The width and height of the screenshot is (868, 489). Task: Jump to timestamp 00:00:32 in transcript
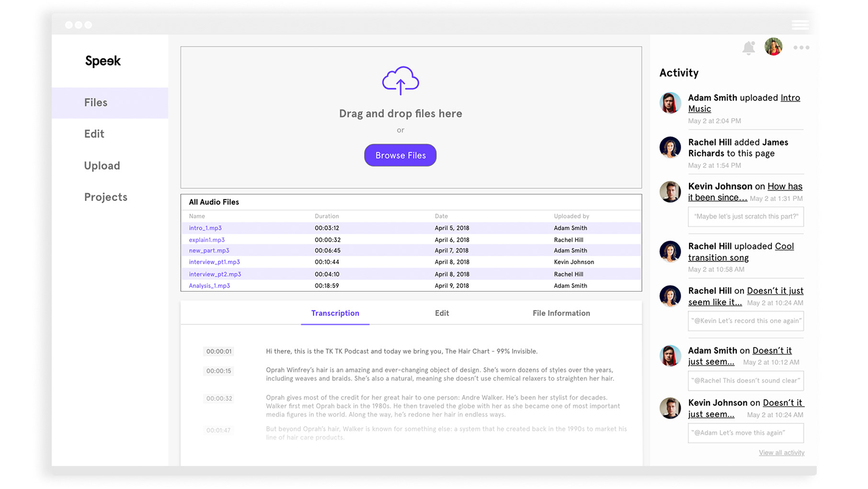(x=219, y=398)
